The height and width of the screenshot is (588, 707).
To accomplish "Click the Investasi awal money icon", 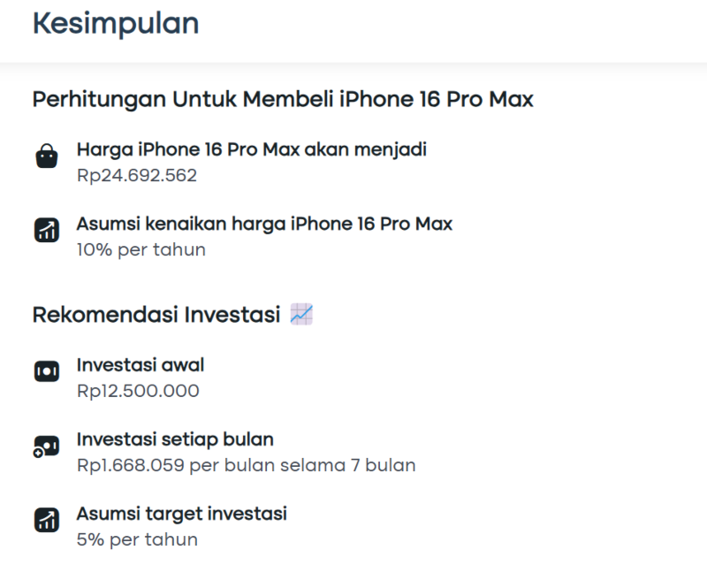I will [47, 371].
